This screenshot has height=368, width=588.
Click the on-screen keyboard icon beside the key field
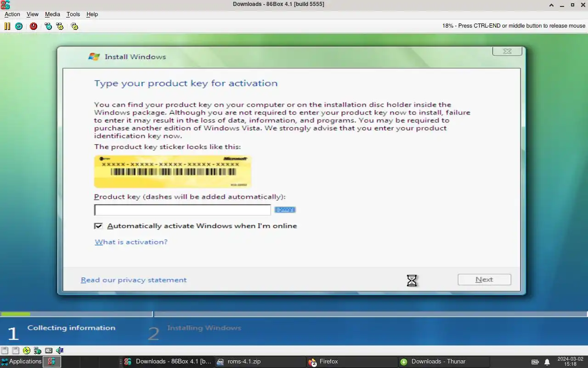tap(285, 210)
